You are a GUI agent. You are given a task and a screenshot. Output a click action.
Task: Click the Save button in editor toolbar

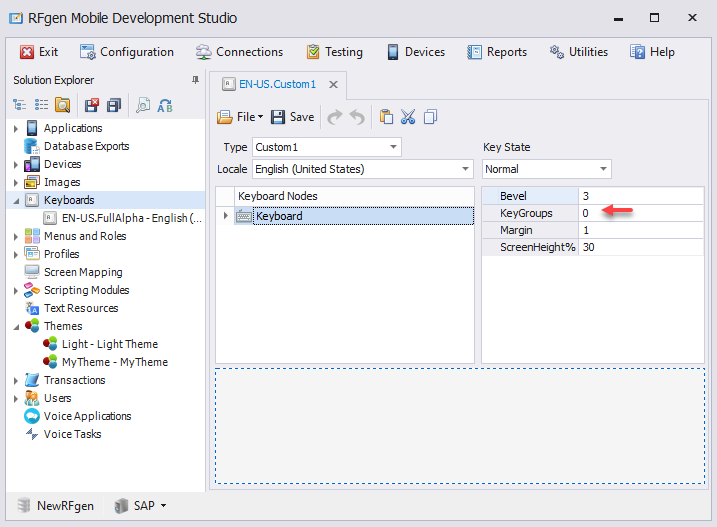click(x=292, y=117)
